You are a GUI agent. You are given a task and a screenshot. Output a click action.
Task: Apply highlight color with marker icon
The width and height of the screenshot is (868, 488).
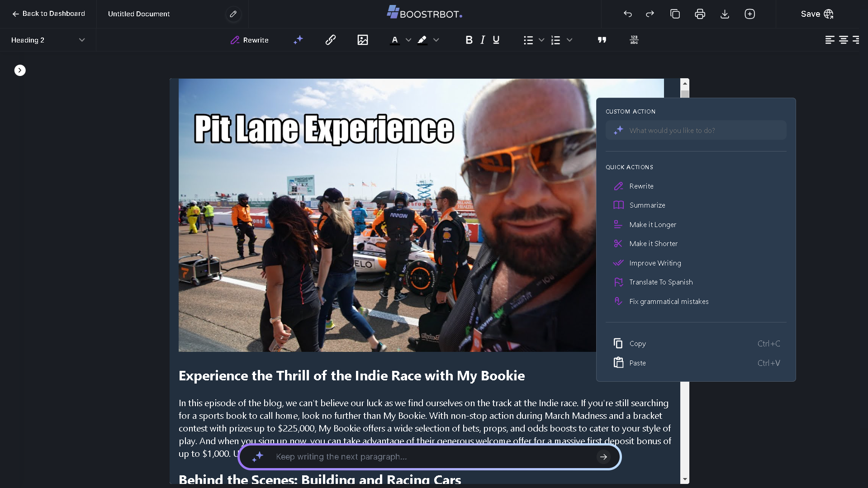[x=422, y=40]
